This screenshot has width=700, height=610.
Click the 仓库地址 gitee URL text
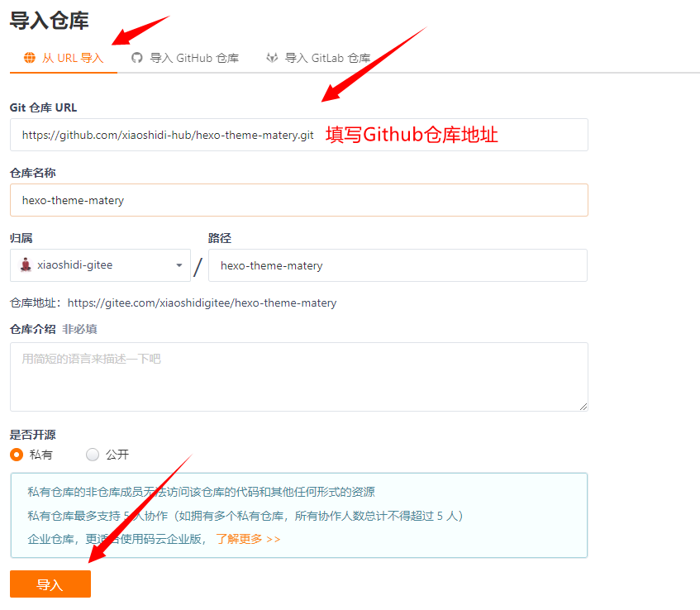point(202,303)
